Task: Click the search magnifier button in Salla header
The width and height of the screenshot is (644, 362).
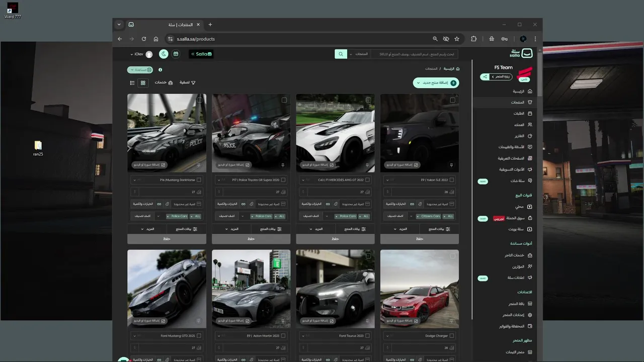Action: tap(341, 54)
